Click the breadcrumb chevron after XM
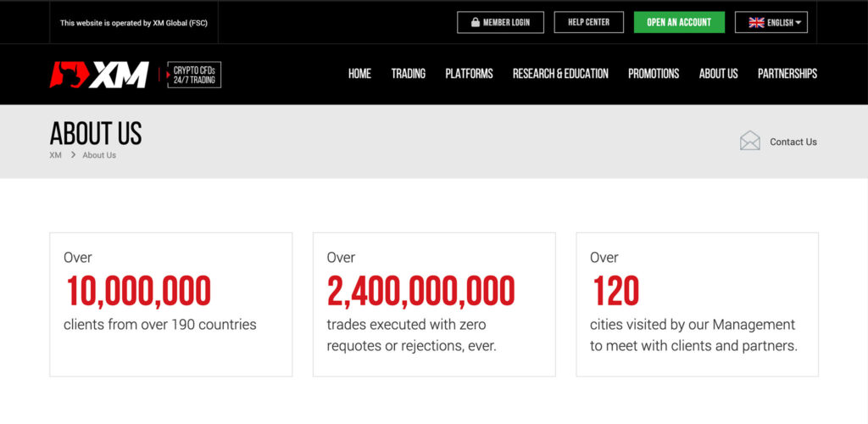The height and width of the screenshot is (424, 868). pyautogui.click(x=73, y=155)
